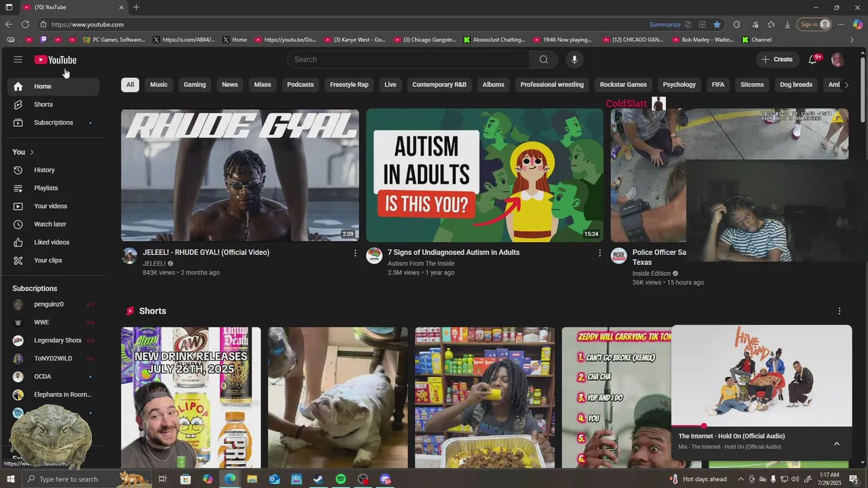Click the Windows Start button
The width and height of the screenshot is (868, 488).
click(x=10, y=479)
